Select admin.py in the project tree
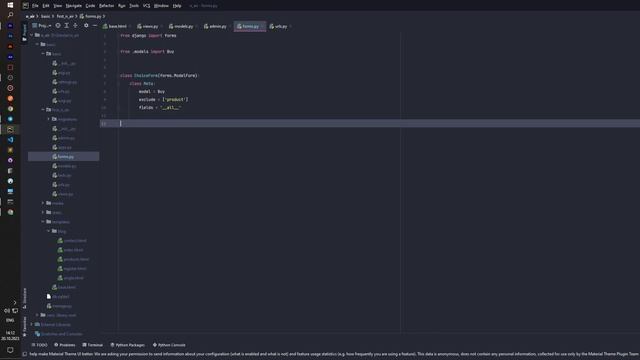The image size is (640, 360). click(x=64, y=138)
